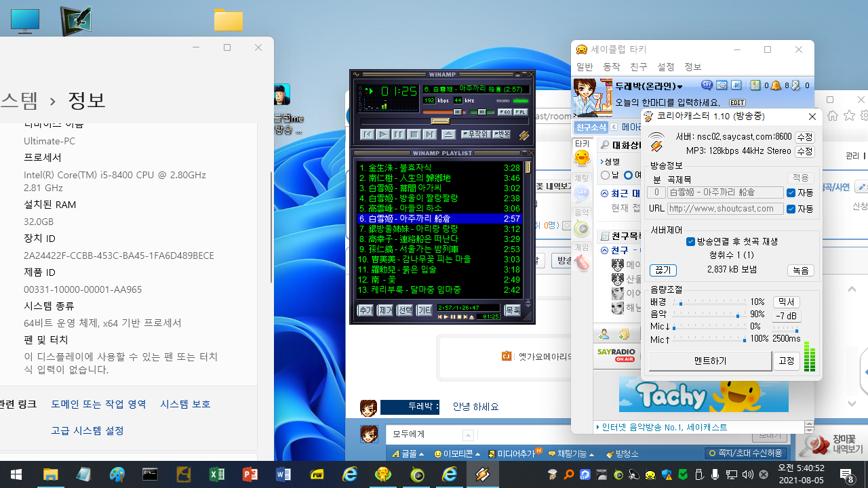Play track with Winamp play button
Screen dimensions: 868x488
click(x=383, y=134)
